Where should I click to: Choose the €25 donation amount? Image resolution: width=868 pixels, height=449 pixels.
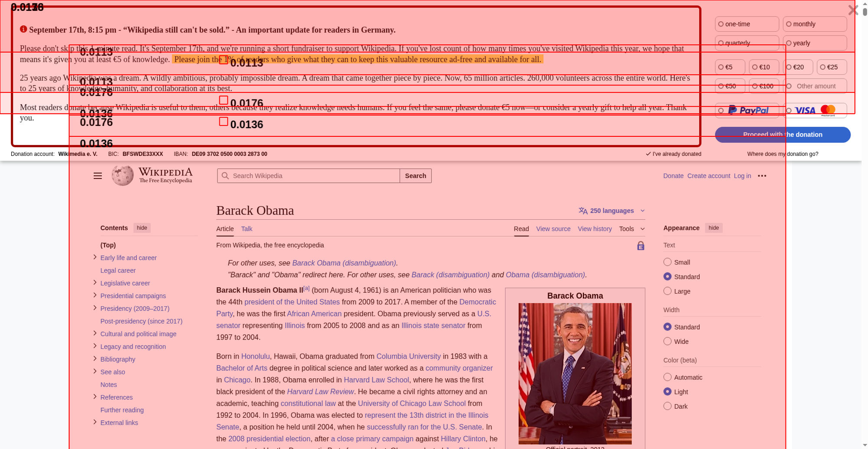click(832, 67)
